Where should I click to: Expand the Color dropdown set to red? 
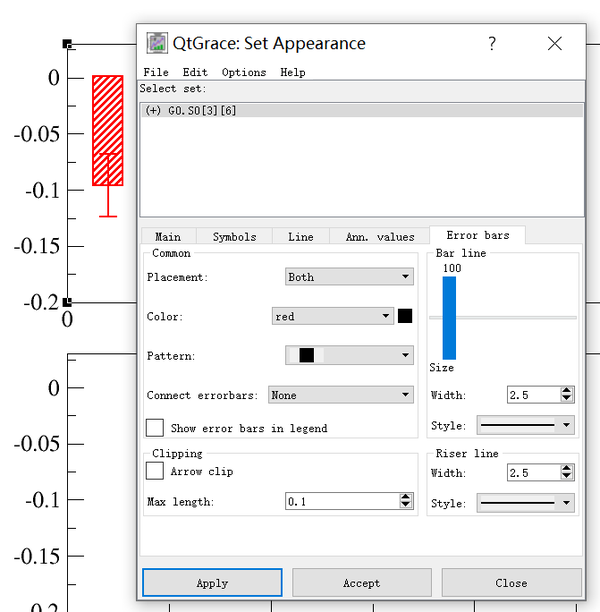coord(333,316)
